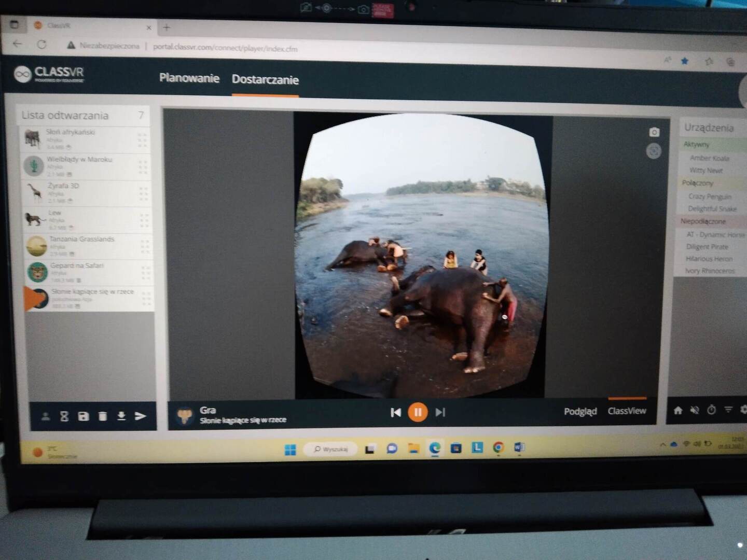Toggle the muted speaker icon under devices
The image size is (747, 560).
[695, 410]
